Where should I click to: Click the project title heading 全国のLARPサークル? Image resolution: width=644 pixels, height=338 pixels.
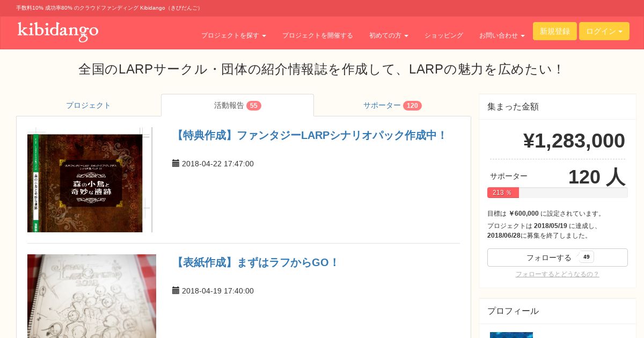click(x=321, y=69)
